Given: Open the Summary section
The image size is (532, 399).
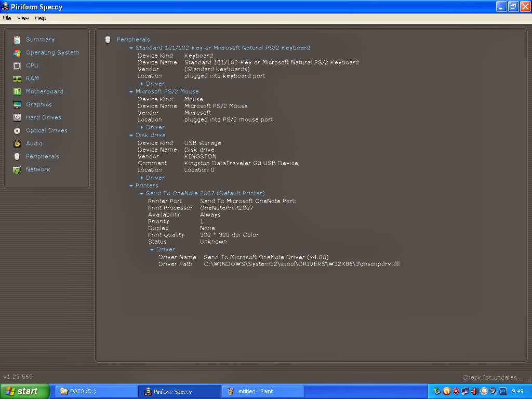Looking at the screenshot, I should 40,39.
